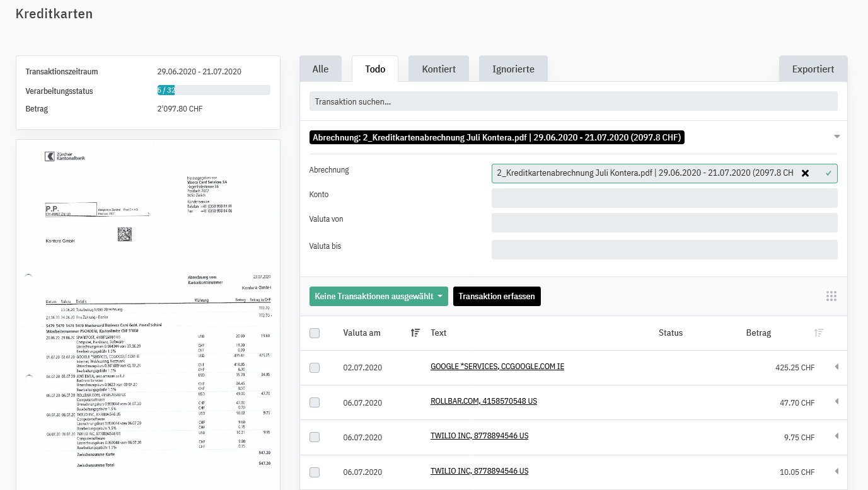This screenshot has width=868, height=490.
Task: Open the Zürcher Kantonalbank statement preview
Action: pyautogui.click(x=148, y=314)
